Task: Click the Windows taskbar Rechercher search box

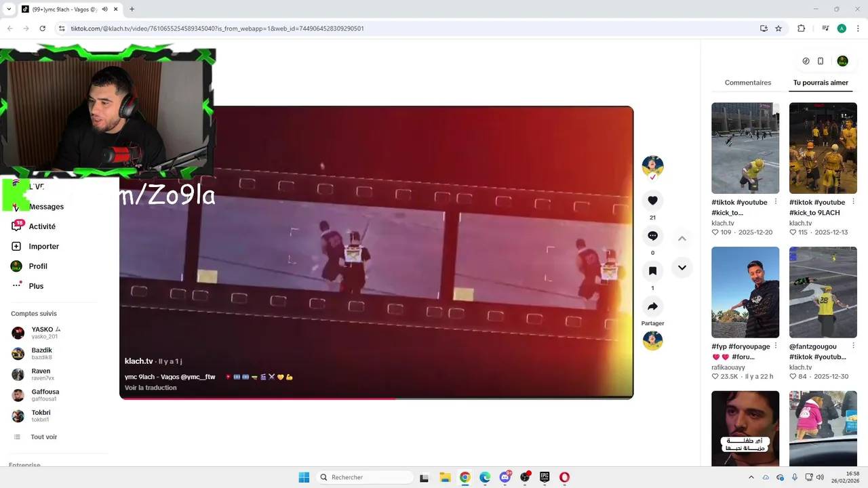Action: pyautogui.click(x=366, y=477)
